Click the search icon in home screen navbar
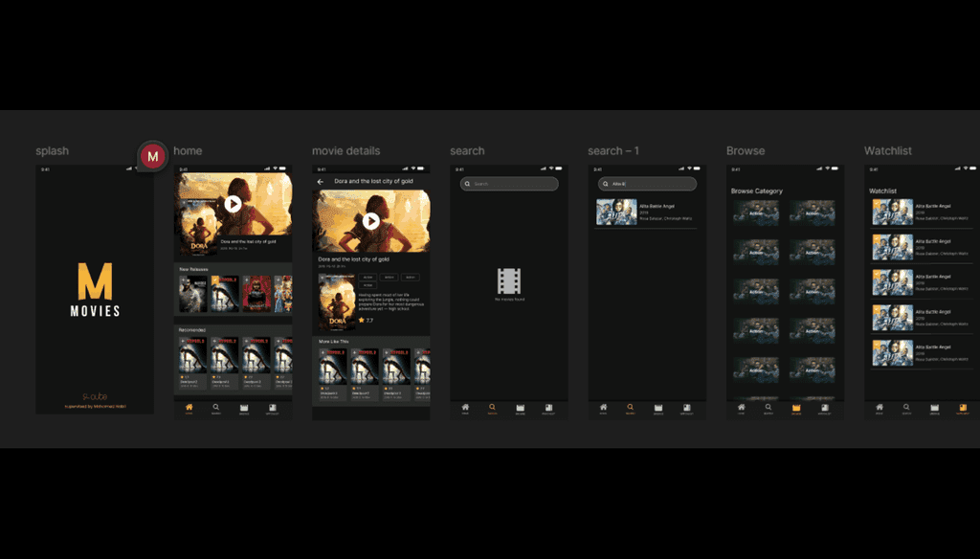 [x=216, y=409]
